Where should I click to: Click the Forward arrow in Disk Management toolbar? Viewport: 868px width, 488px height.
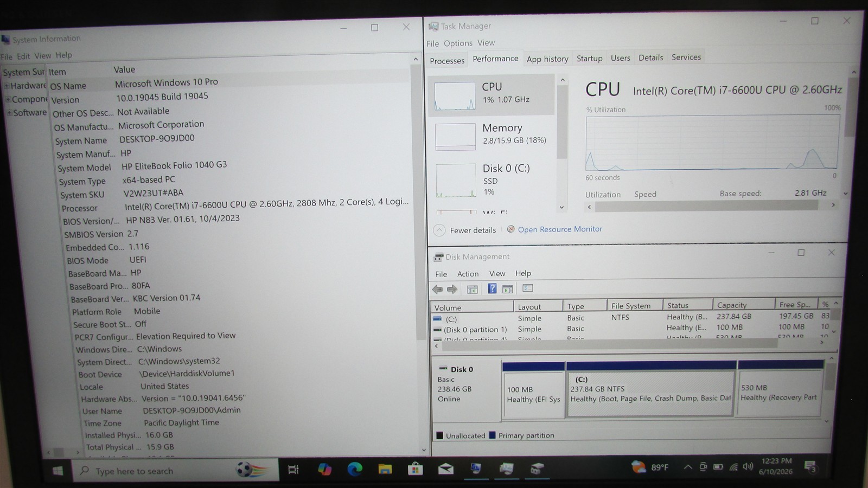point(452,289)
